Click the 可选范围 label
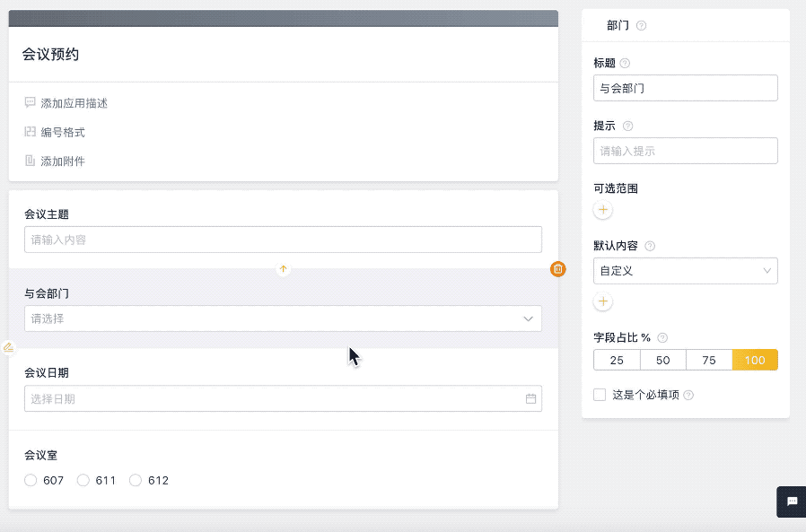Viewport: 806px width, 532px height. point(616,188)
